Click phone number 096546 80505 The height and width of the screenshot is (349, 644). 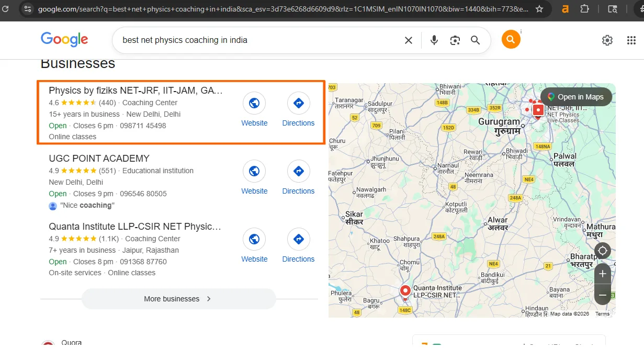pyautogui.click(x=143, y=194)
